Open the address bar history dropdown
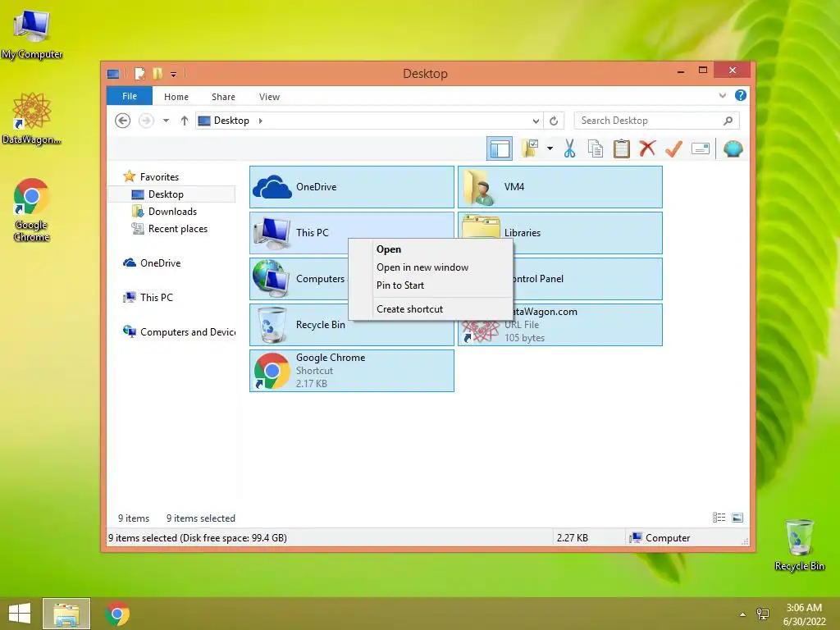Viewport: 840px width, 630px height. tap(535, 121)
